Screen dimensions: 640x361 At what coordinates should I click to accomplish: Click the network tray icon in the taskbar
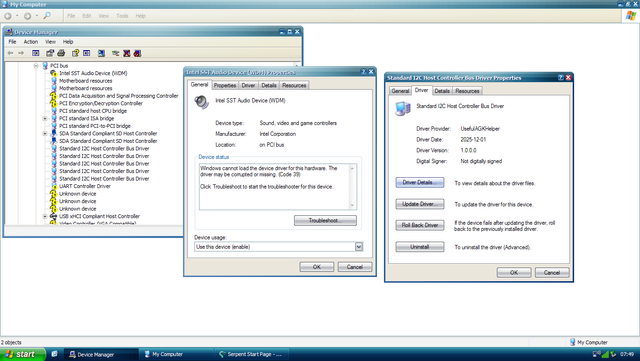click(597, 354)
